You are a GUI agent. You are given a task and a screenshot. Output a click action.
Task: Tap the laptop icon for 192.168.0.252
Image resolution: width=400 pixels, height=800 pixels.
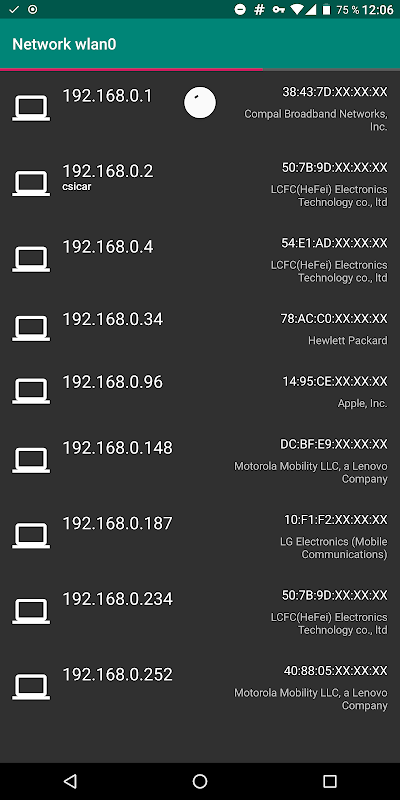click(x=31, y=687)
